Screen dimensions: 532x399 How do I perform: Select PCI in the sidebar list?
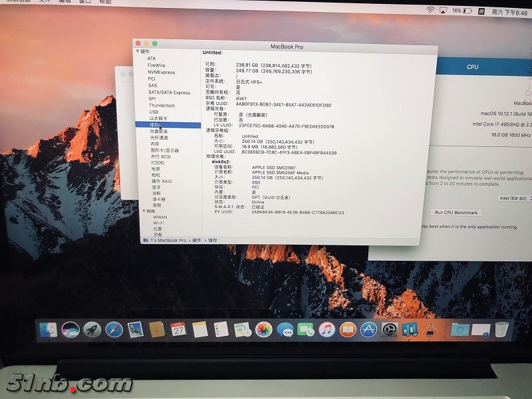pos(152,78)
